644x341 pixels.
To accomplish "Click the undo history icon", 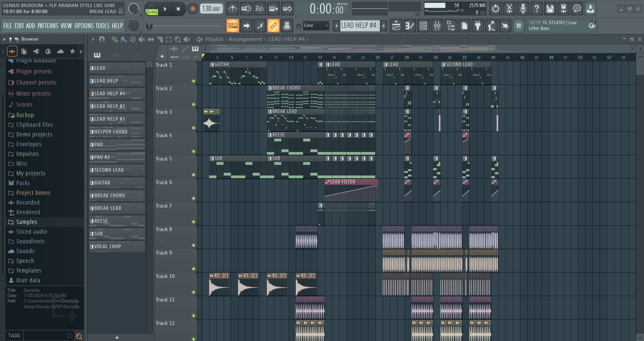I will click(x=495, y=8).
